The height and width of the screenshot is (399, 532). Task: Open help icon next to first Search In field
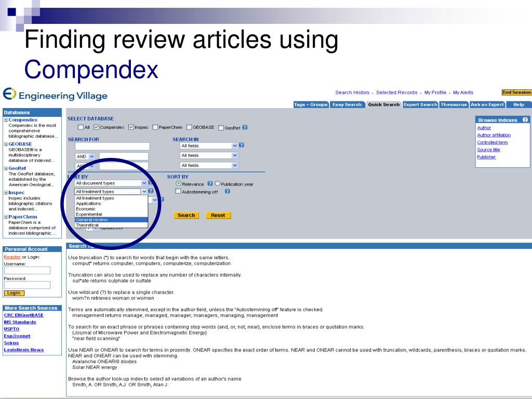242,145
